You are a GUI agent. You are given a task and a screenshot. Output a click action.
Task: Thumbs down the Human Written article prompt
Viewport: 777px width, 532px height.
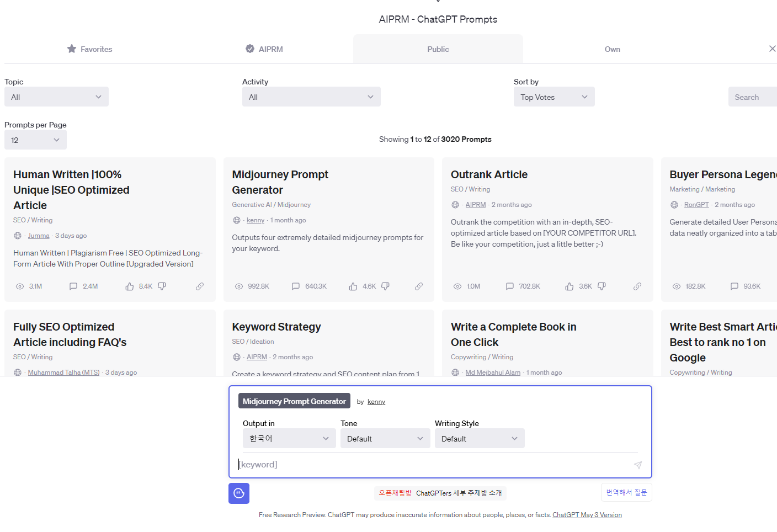pos(162,286)
